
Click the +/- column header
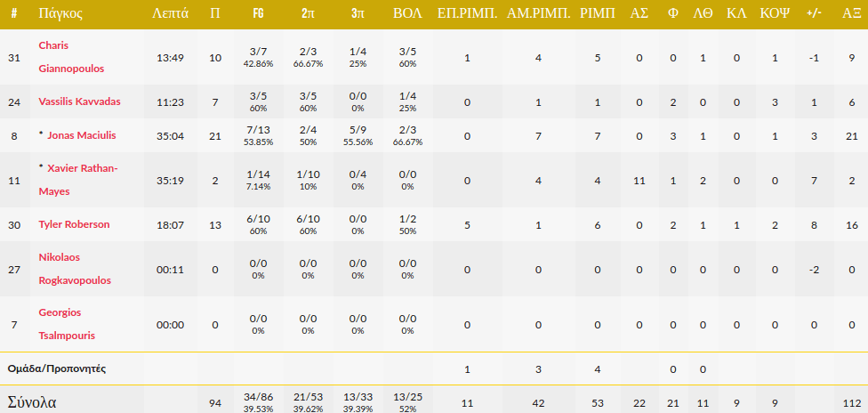814,14
